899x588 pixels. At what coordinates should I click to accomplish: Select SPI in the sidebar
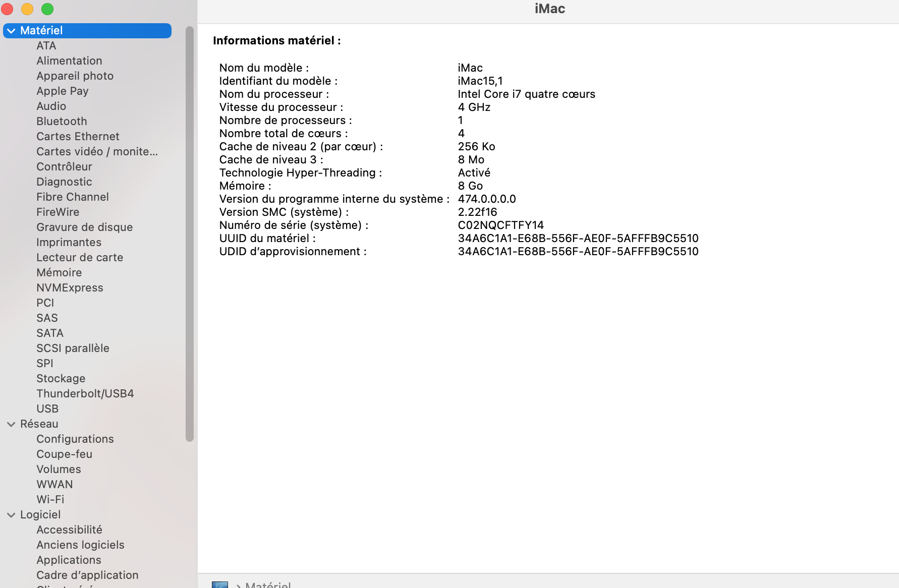tap(45, 364)
